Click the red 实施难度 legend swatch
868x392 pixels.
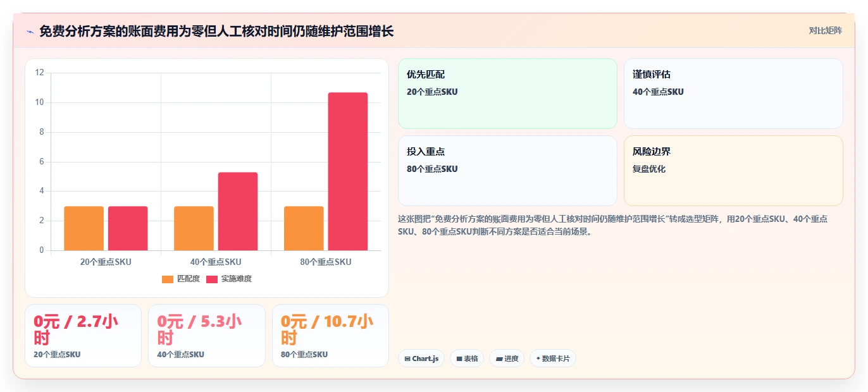click(212, 279)
